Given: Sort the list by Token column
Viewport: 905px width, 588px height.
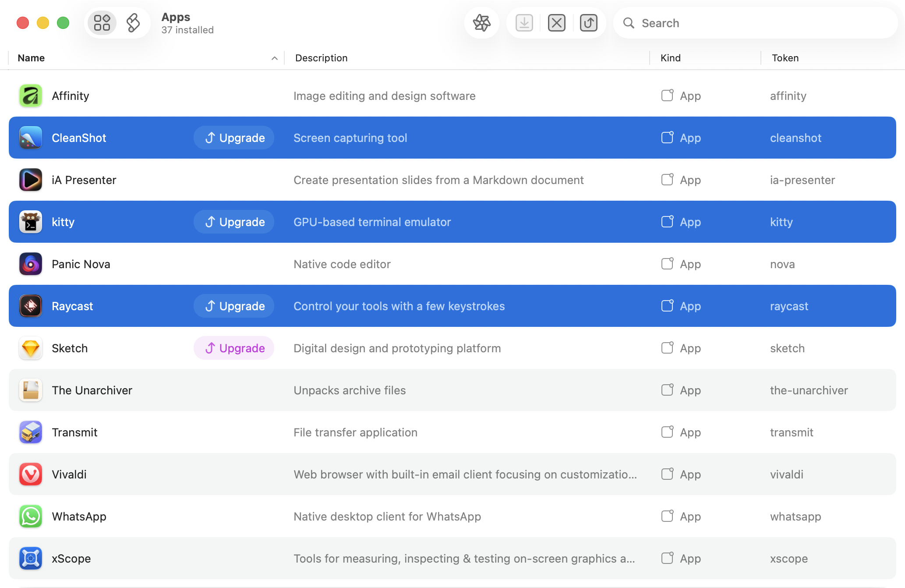Looking at the screenshot, I should pyautogui.click(x=785, y=58).
